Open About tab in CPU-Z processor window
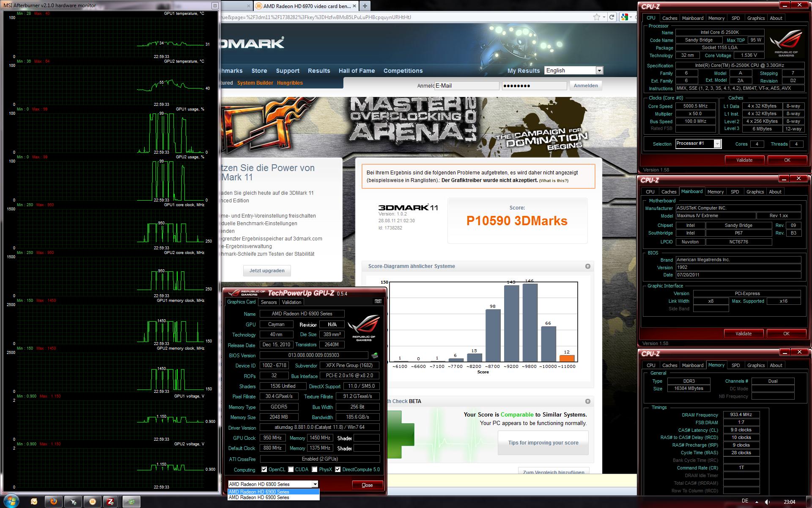 (x=776, y=18)
